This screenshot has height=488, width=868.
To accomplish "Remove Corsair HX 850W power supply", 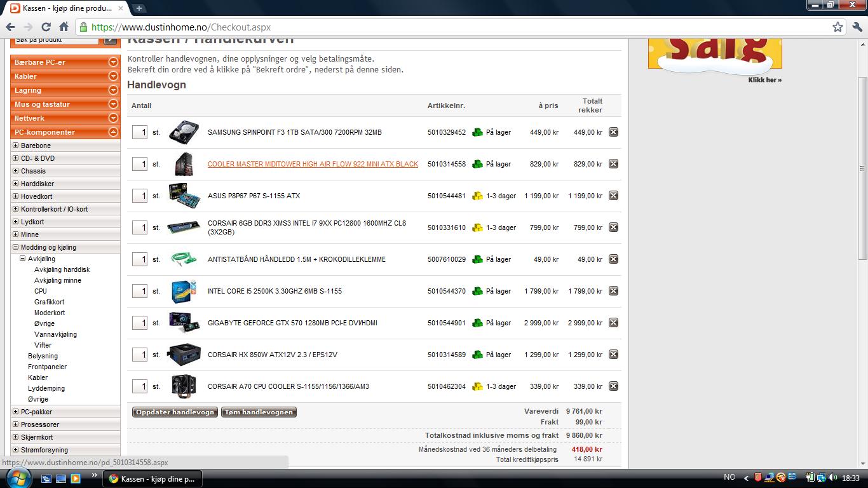I will [x=613, y=355].
